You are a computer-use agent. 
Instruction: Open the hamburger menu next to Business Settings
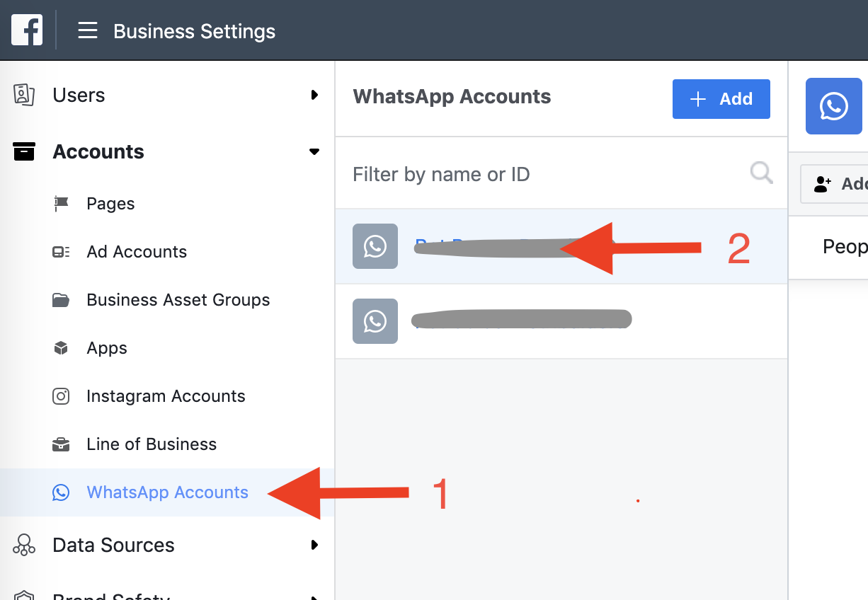point(88,30)
